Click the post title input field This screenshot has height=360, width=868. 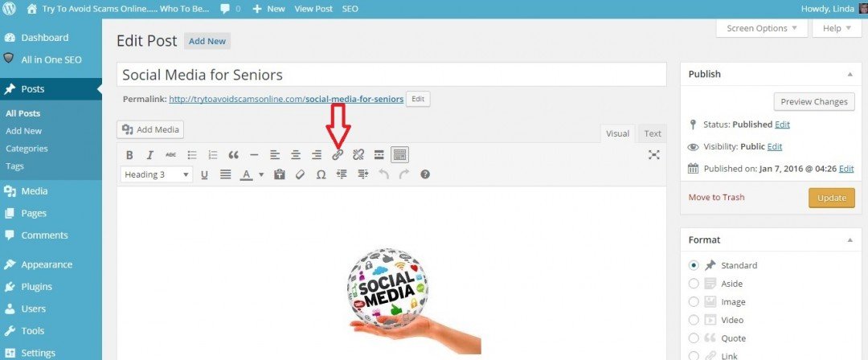click(x=391, y=74)
